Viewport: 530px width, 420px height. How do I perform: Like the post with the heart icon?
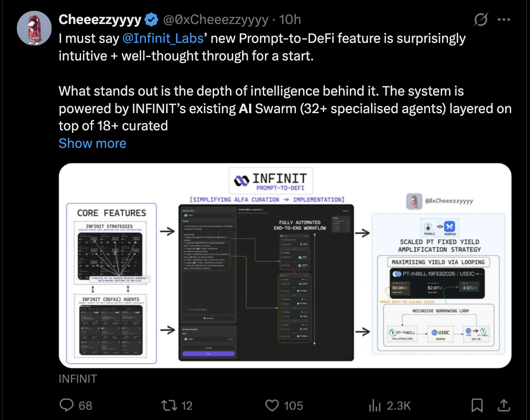(x=272, y=405)
